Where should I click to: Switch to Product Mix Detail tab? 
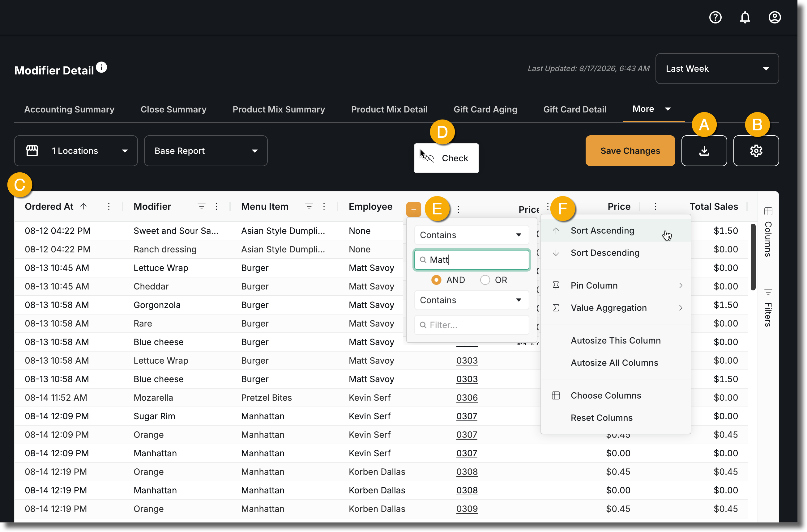(x=389, y=109)
